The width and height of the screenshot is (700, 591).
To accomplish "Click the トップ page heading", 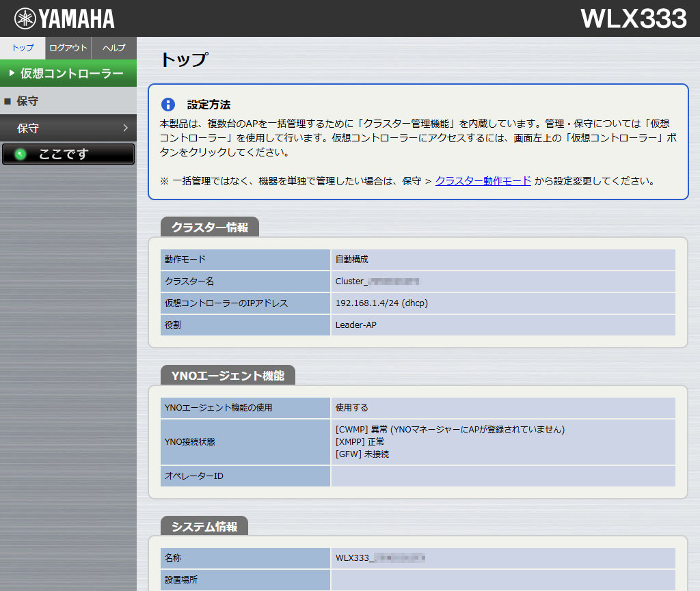I will (x=184, y=59).
